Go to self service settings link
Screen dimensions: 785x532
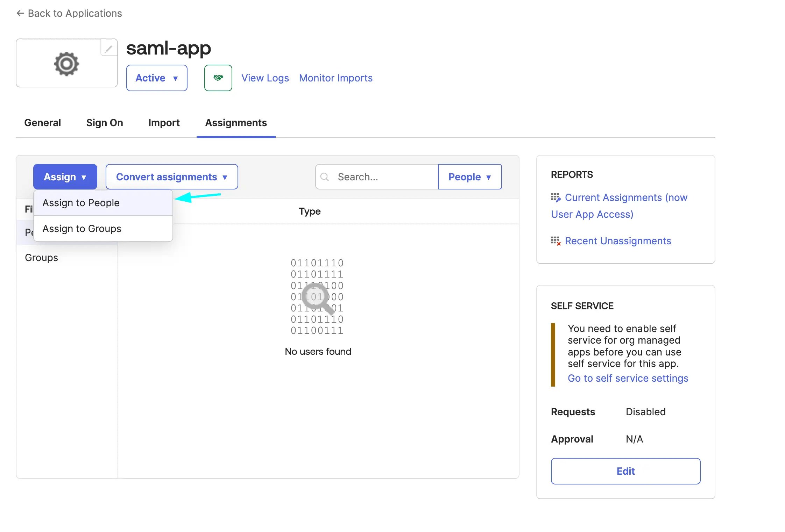(x=628, y=378)
